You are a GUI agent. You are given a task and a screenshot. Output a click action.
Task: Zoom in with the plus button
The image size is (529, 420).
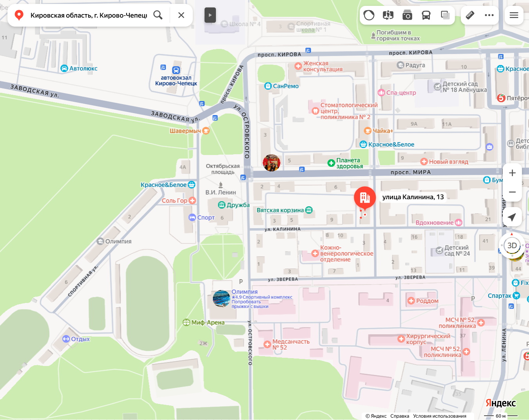point(512,173)
